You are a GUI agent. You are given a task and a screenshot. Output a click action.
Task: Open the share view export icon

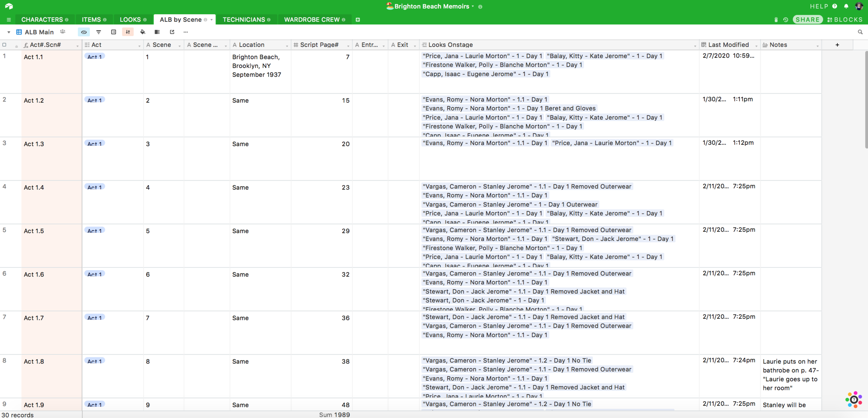172,32
